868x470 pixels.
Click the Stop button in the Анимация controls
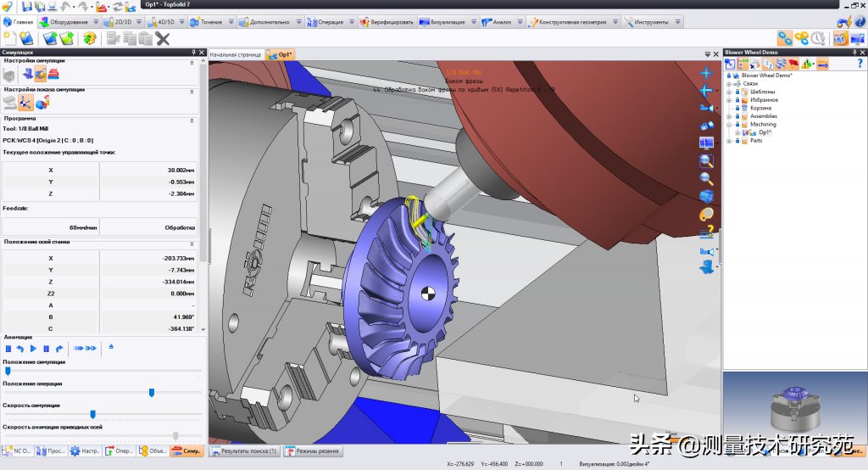tap(8, 349)
